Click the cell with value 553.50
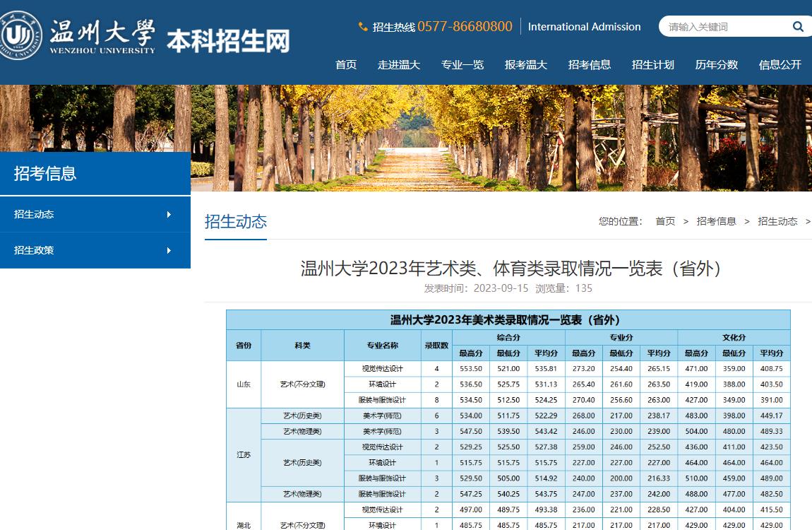812x530 pixels. [x=471, y=369]
